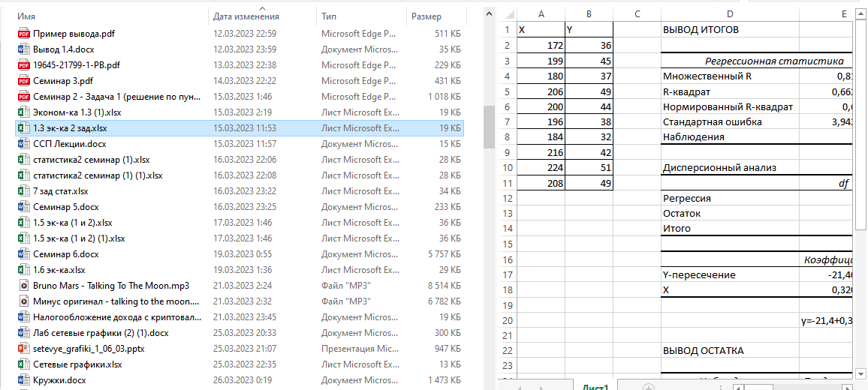Click the Excel icon of Эконом-ка 1.3 (1).xlsx
Viewport: 868px width, 390px height.
(x=23, y=112)
